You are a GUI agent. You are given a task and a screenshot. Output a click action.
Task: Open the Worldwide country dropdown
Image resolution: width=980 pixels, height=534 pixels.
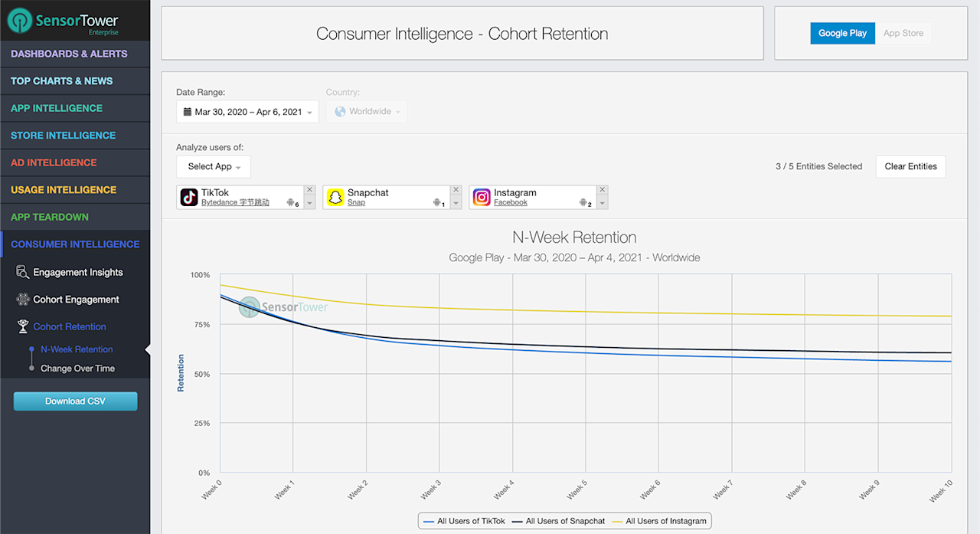[367, 112]
